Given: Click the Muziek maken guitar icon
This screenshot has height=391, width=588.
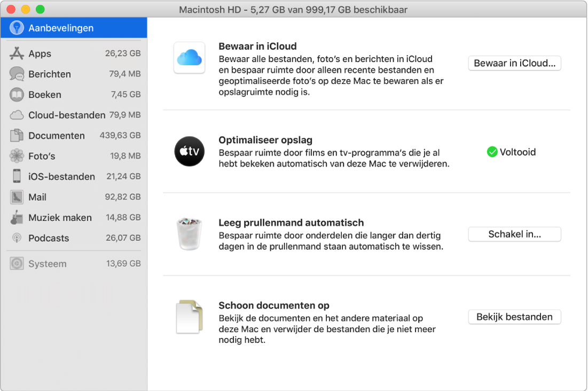Looking at the screenshot, I should (x=17, y=217).
